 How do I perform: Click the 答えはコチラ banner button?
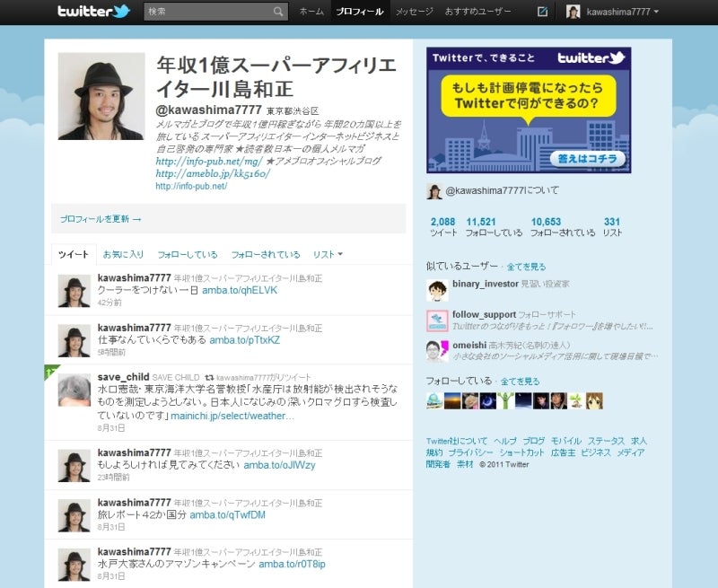[587, 159]
